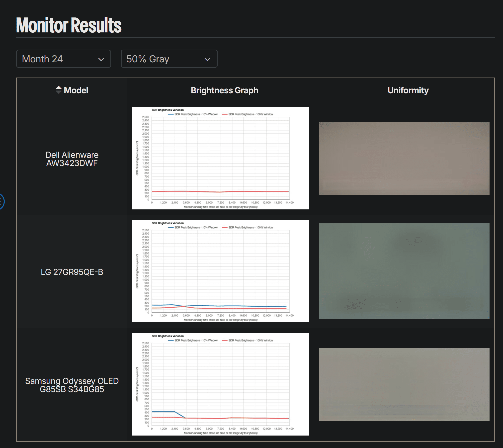The height and width of the screenshot is (448, 503).
Task: Click the sort arrows icon beside Model
Action: [x=59, y=90]
